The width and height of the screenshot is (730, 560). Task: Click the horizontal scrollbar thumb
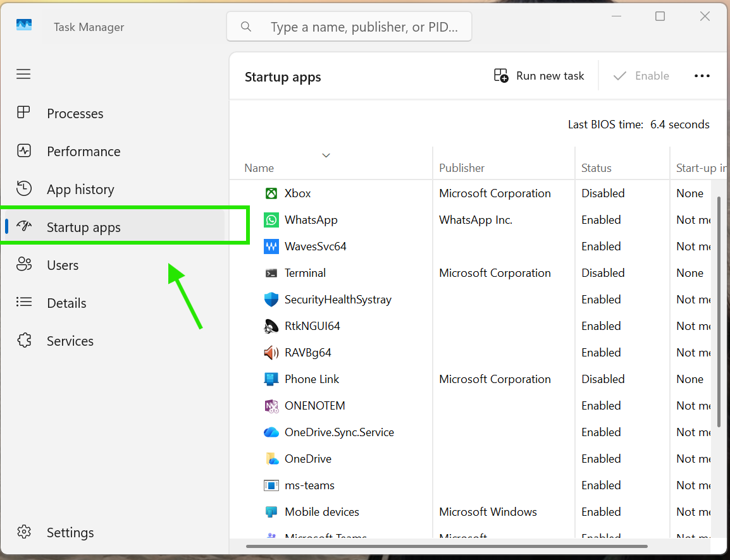point(447,546)
